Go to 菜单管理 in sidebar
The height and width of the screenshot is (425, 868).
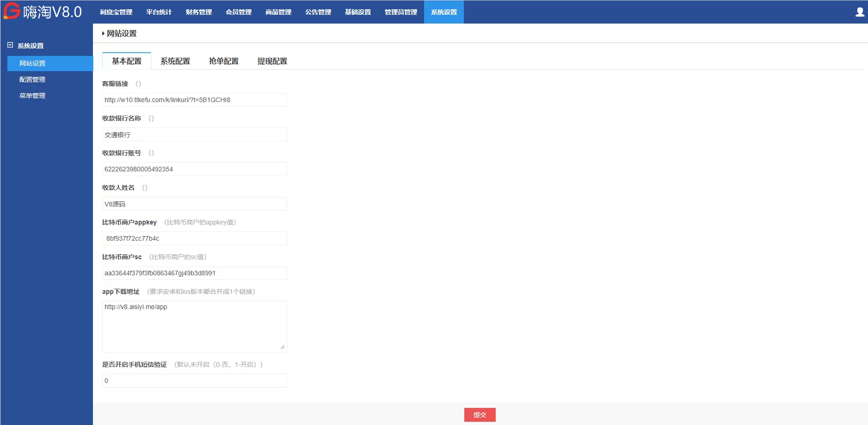pyautogui.click(x=32, y=96)
